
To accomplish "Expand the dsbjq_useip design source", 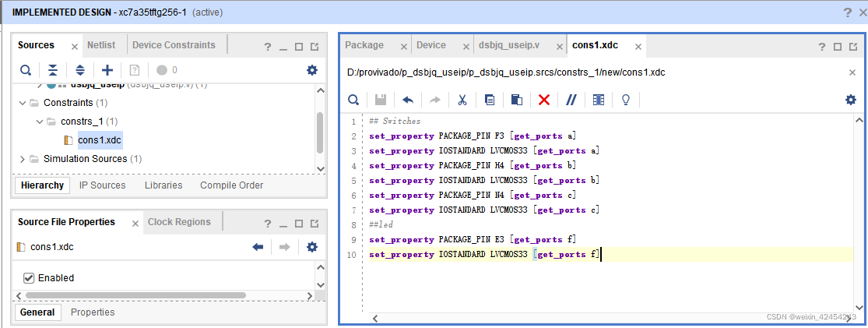I will [39, 85].
